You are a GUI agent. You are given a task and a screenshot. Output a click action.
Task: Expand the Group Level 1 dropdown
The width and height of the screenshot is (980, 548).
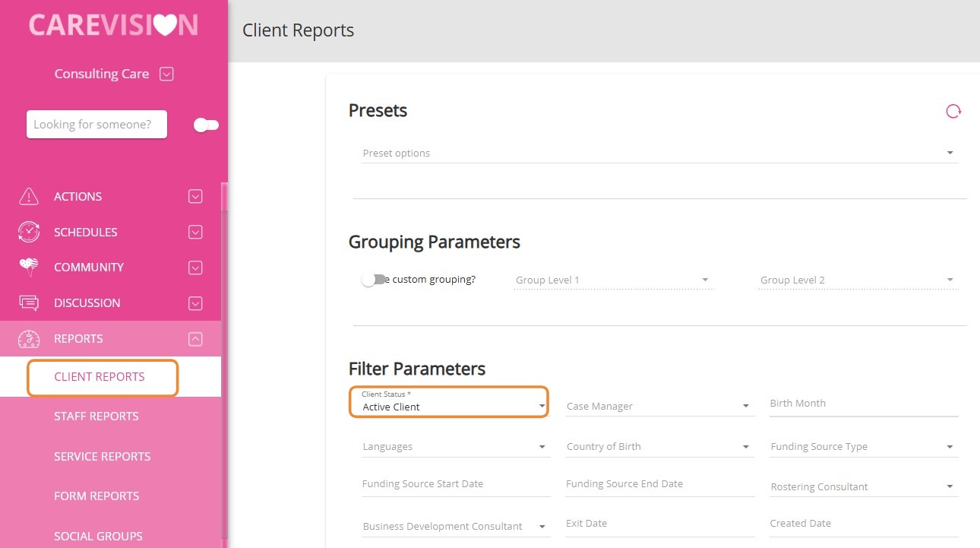(x=612, y=280)
